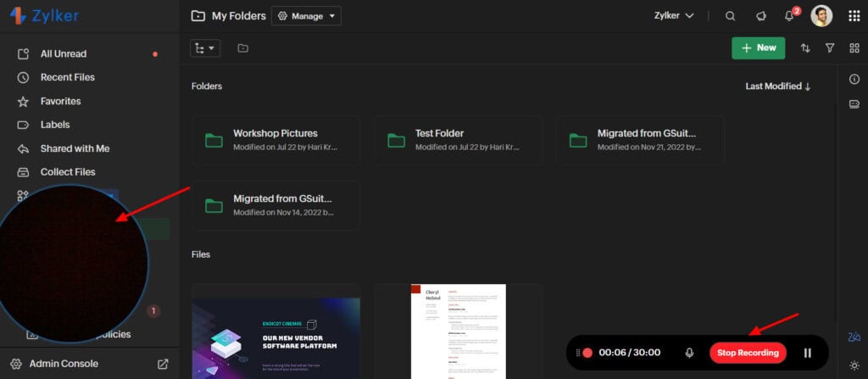Show the info details panel
The width and height of the screenshot is (868, 379).
(x=854, y=79)
